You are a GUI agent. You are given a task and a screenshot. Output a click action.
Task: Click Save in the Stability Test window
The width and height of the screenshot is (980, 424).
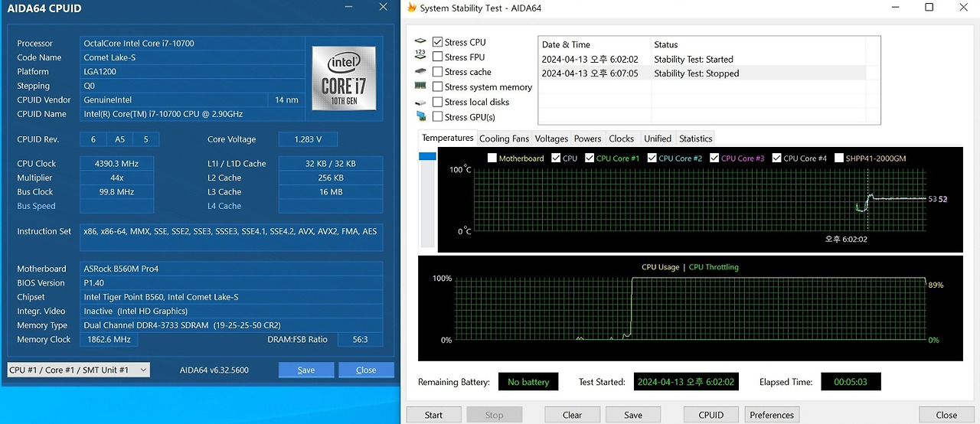pyautogui.click(x=633, y=415)
